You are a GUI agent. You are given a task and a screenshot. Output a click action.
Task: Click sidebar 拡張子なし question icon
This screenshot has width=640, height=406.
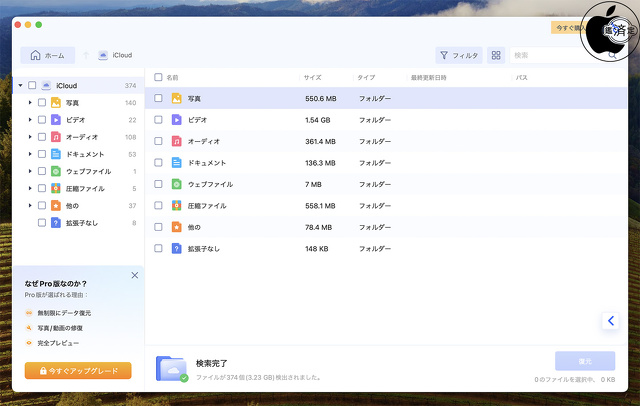point(56,222)
